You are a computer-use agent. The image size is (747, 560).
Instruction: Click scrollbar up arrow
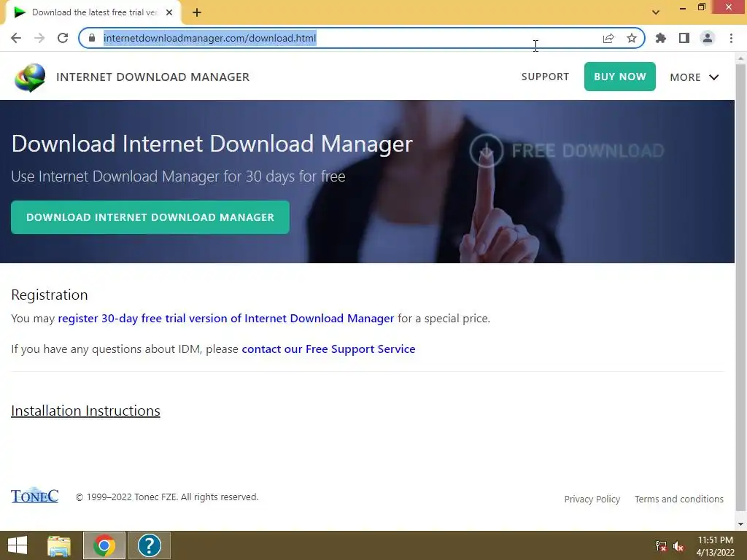pos(741,58)
